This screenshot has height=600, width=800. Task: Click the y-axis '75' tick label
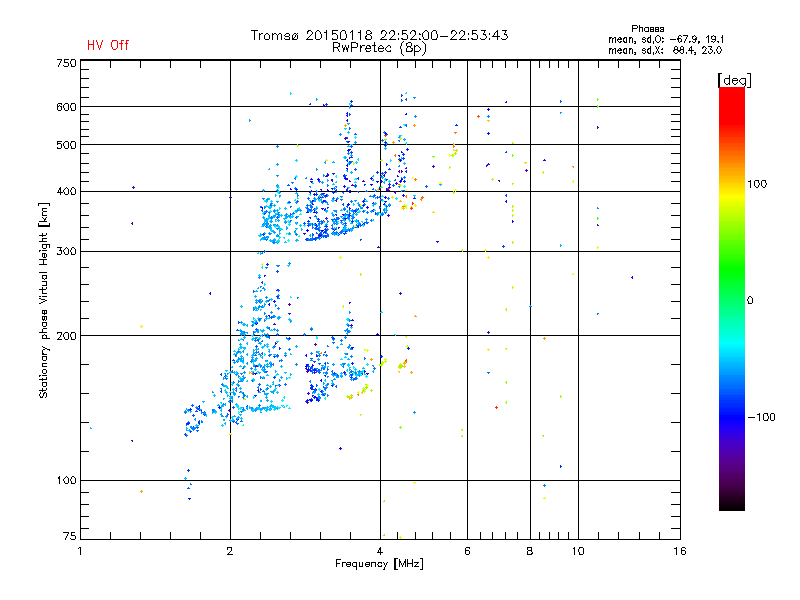[70, 536]
